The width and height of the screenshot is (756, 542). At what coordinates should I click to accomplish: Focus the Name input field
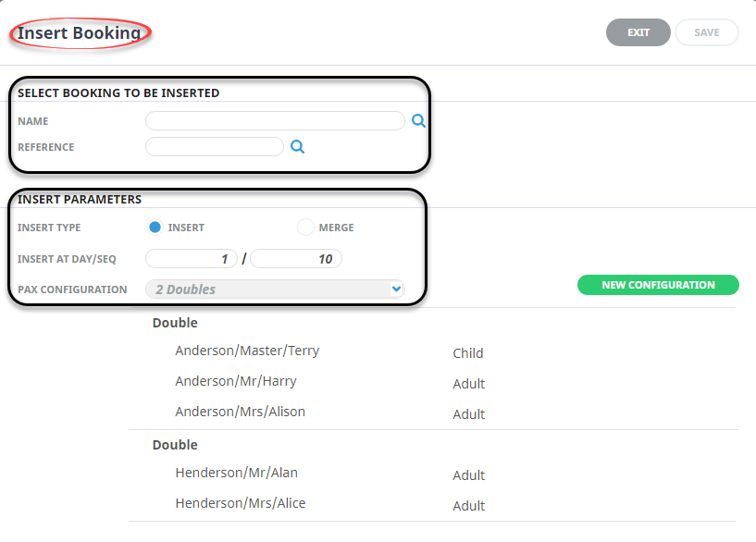pos(275,120)
